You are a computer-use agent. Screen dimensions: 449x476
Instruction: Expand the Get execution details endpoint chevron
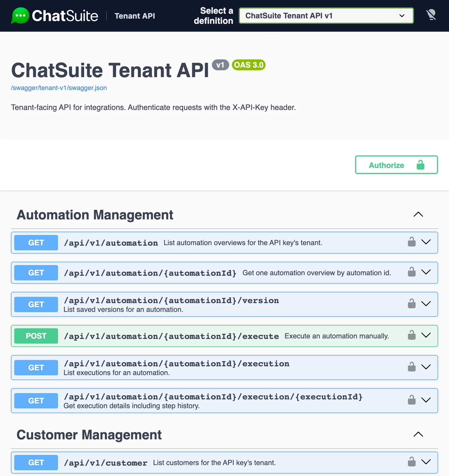click(426, 400)
